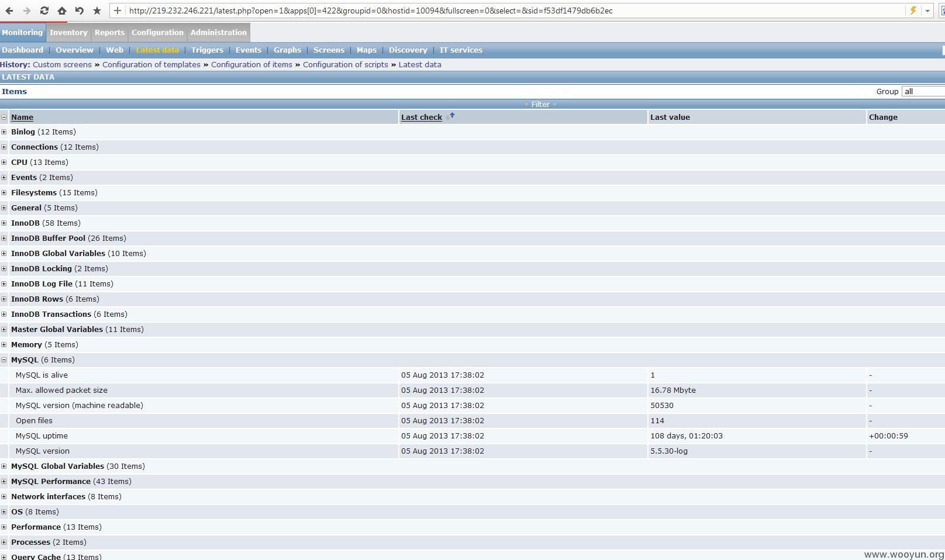Expand the Filesystems (15 Items) group
Image resolution: width=945 pixels, height=560 pixels.
pyautogui.click(x=4, y=193)
